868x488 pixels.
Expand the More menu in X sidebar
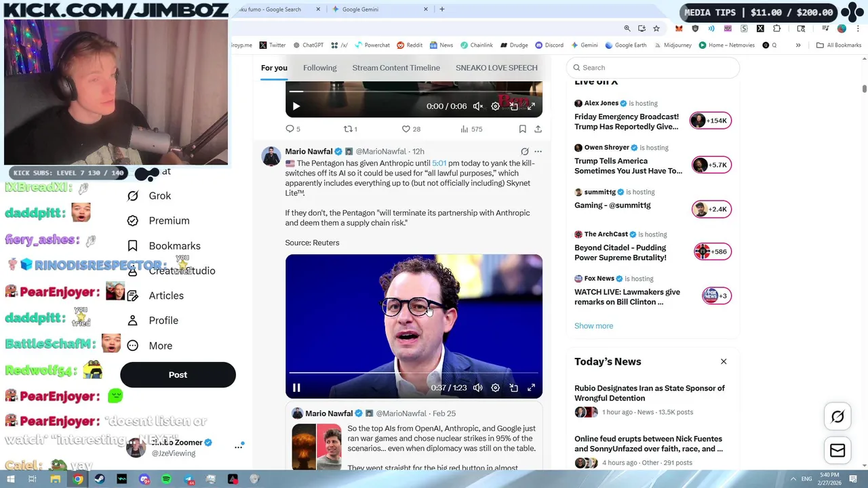tap(149, 346)
